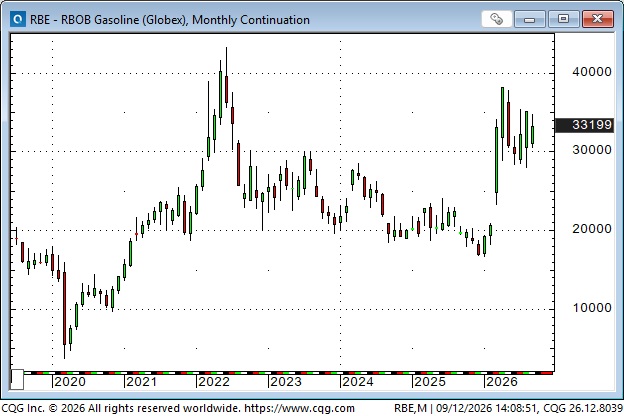Click the CQG logo icon in title bar
This screenshot has height=416, width=624.
coord(18,19)
